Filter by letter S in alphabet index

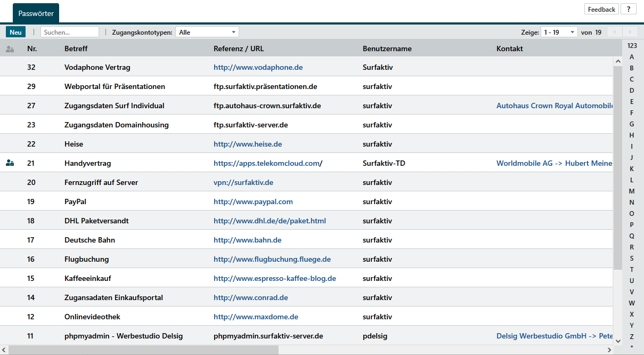click(632, 259)
